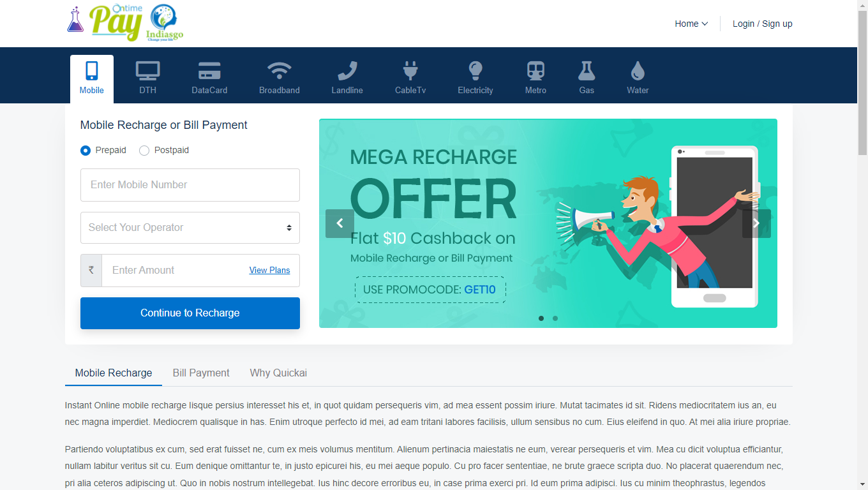Switch to the Bill Payment tab
The image size is (868, 490).
pyautogui.click(x=201, y=373)
